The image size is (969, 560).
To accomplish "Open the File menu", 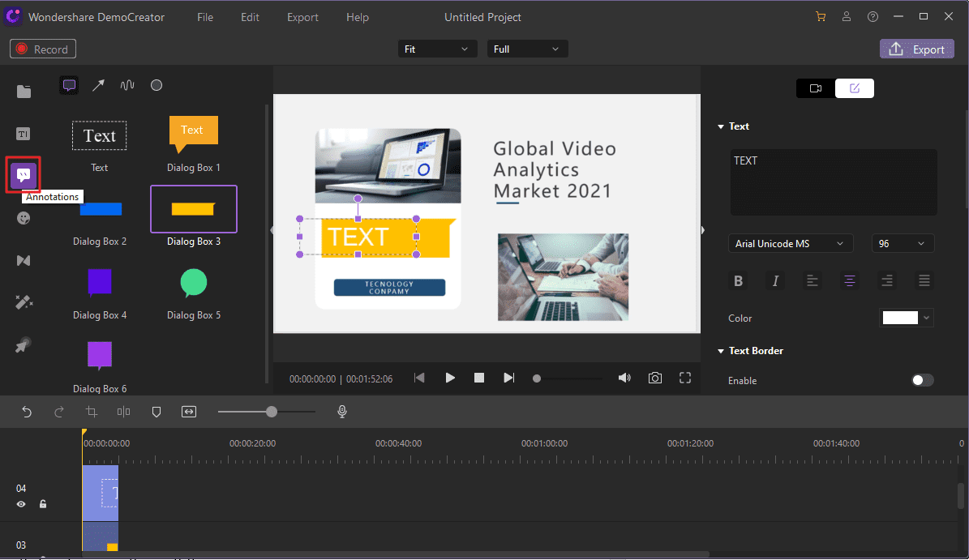I will [x=205, y=17].
